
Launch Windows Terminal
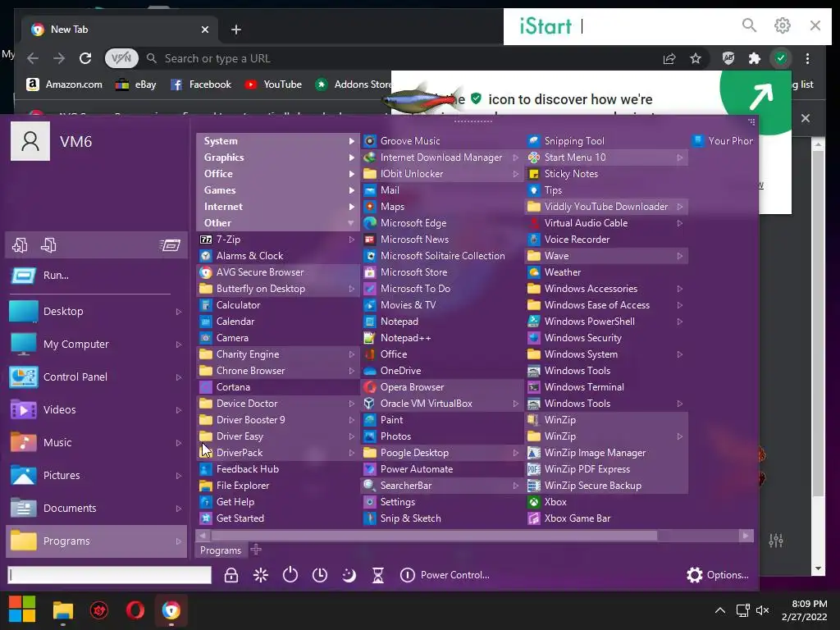click(x=606, y=387)
